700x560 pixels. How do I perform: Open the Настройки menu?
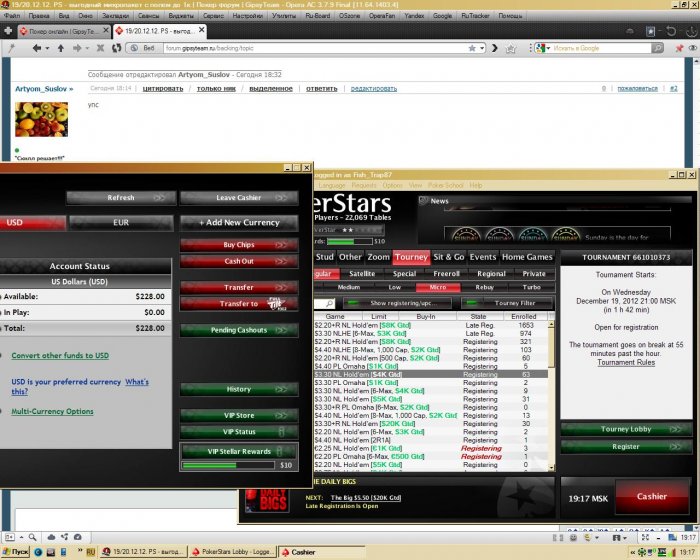pos(247,16)
